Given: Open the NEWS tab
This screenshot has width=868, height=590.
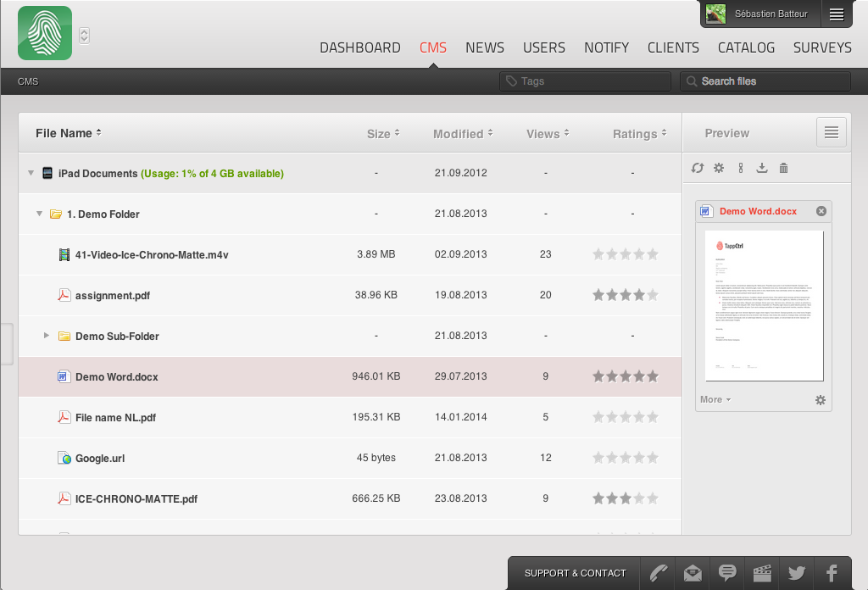Looking at the screenshot, I should [484, 47].
